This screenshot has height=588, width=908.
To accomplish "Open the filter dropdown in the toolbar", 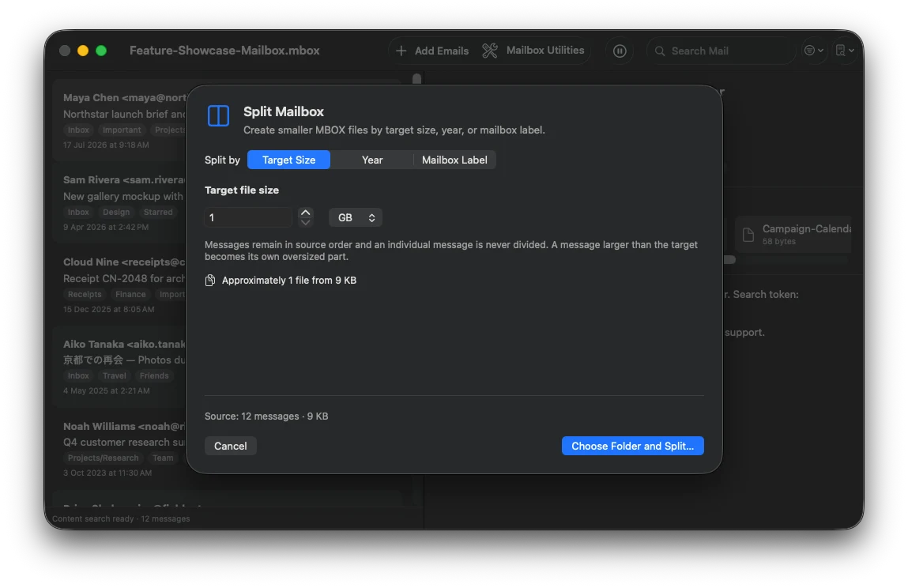I will coord(814,51).
